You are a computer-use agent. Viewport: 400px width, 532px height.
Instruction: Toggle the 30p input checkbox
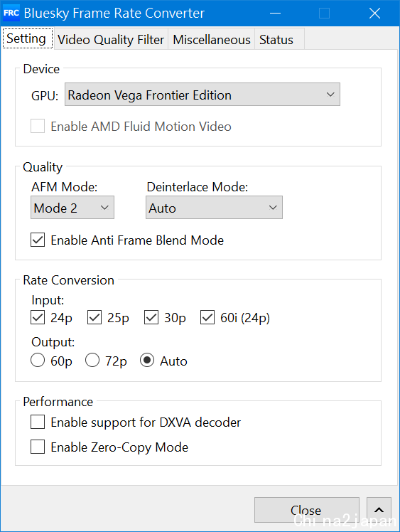[x=151, y=318]
